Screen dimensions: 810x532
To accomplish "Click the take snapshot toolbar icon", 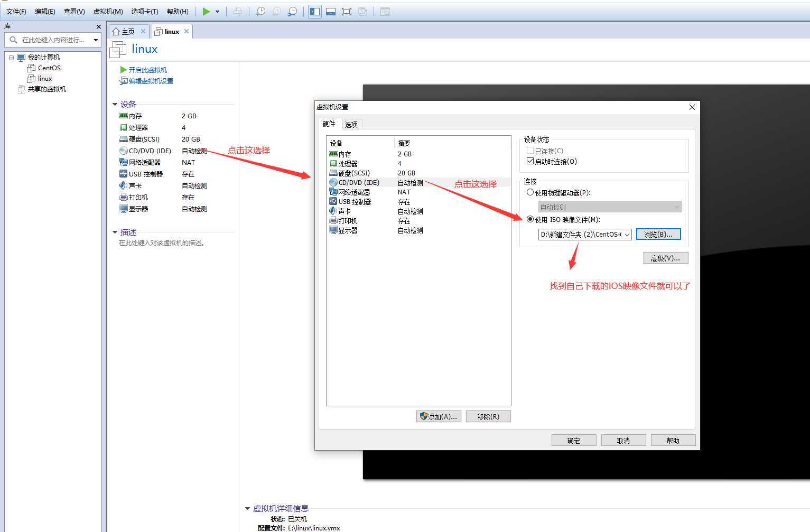I will click(260, 12).
